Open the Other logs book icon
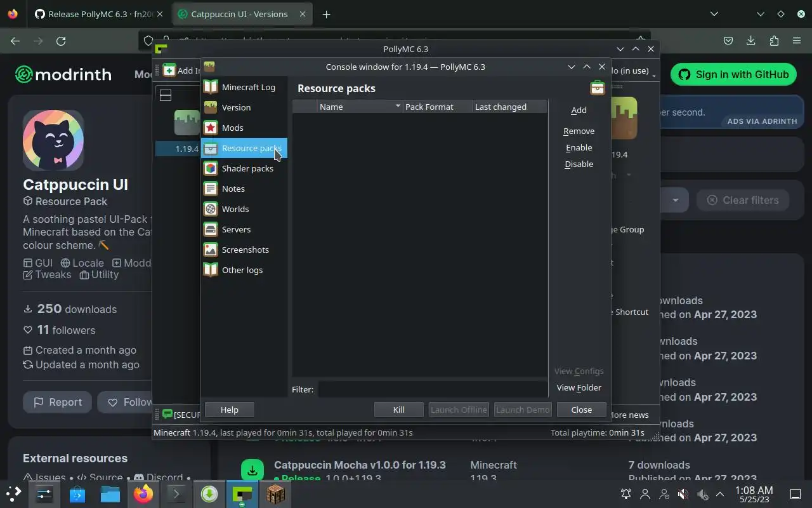 pos(211,270)
